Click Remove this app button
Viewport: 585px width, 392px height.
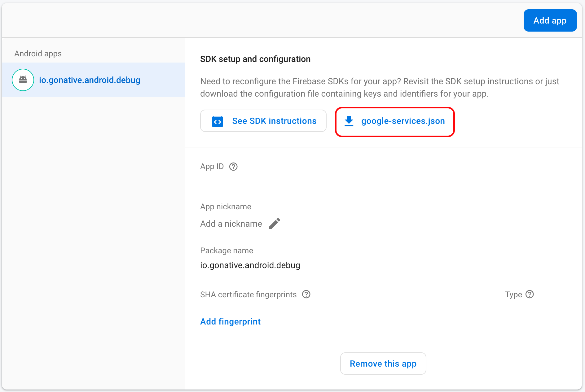click(383, 364)
